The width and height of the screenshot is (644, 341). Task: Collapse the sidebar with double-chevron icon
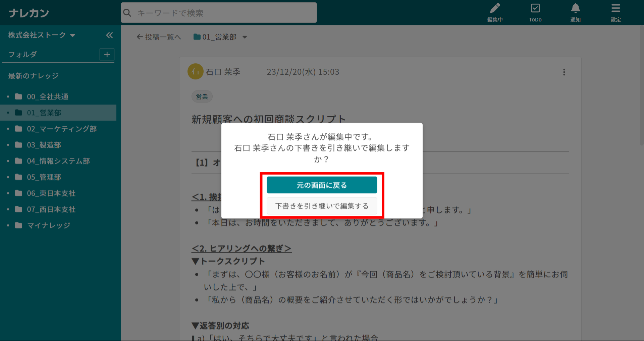(x=109, y=35)
